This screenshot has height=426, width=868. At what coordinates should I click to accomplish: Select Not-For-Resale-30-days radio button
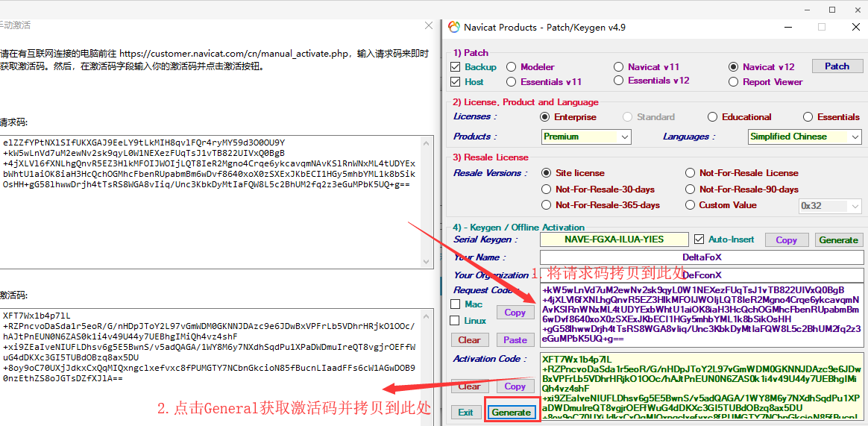tap(547, 189)
